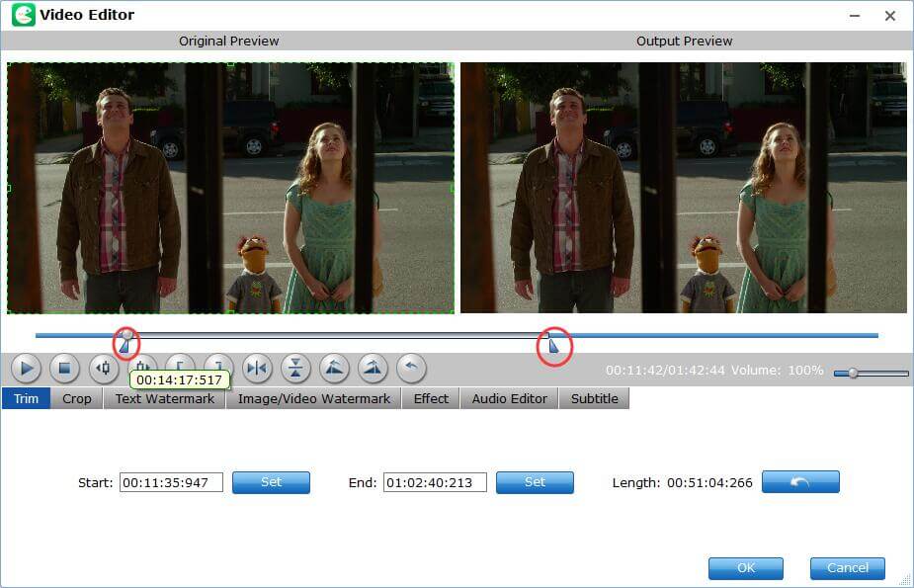This screenshot has height=588, width=914.
Task: Open the Audio Editor tab
Action: point(509,398)
